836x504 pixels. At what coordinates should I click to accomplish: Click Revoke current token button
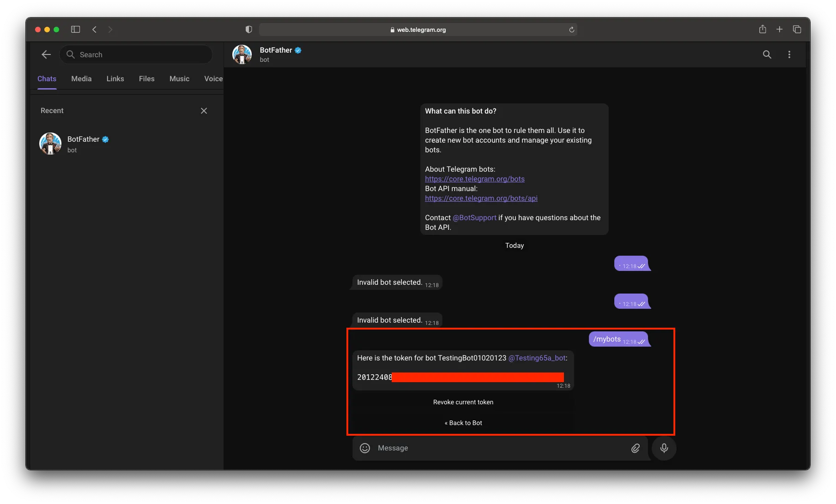463,402
